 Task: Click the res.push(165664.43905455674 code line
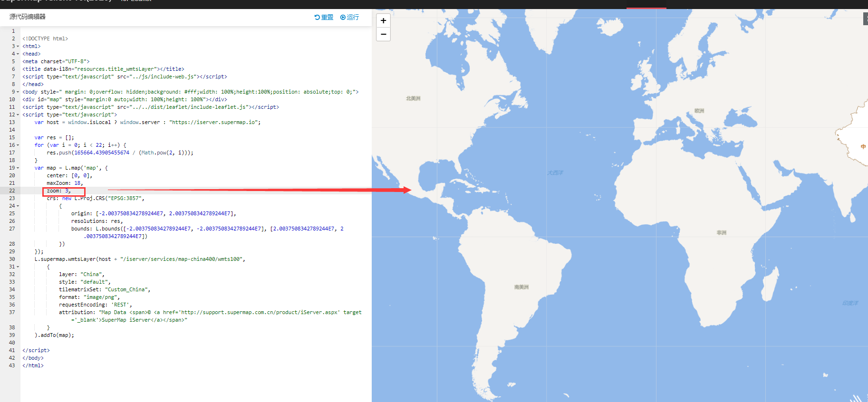pyautogui.click(x=120, y=153)
